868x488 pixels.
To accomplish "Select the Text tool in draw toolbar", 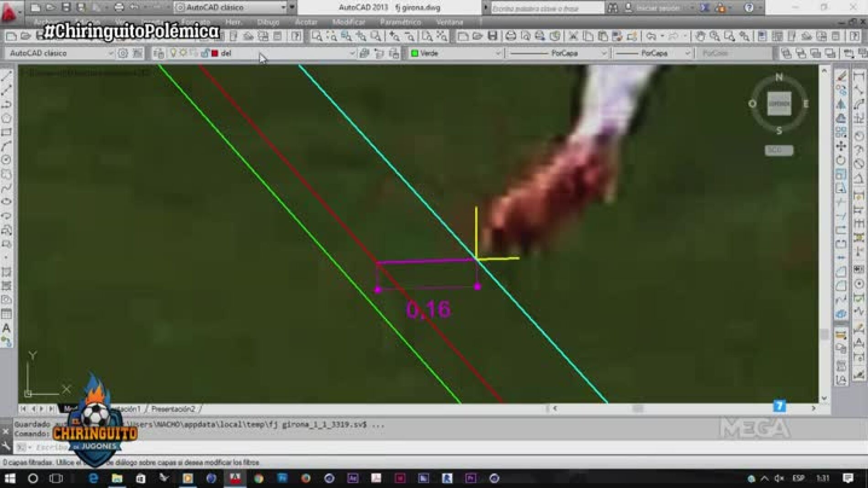I will (6, 328).
